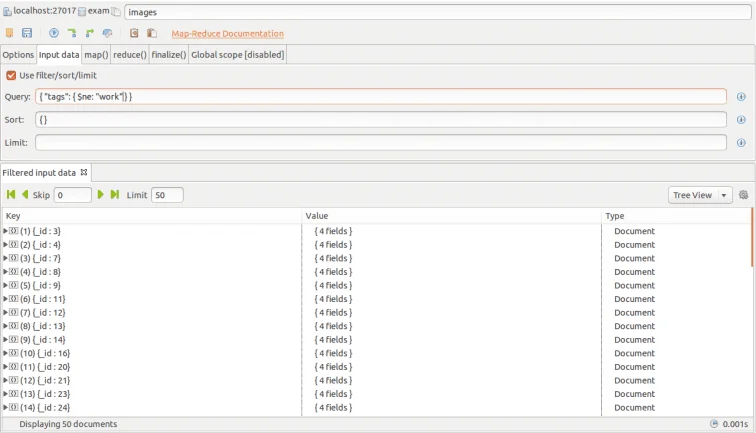Select row (4) {_id : 8}
The width and height of the screenshot is (756, 433).
377,272
